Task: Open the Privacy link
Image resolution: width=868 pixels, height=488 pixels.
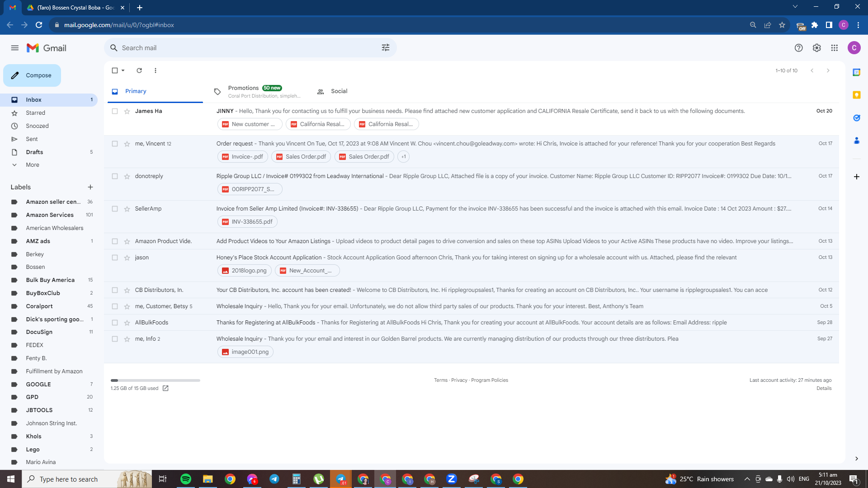Action: pos(459,380)
